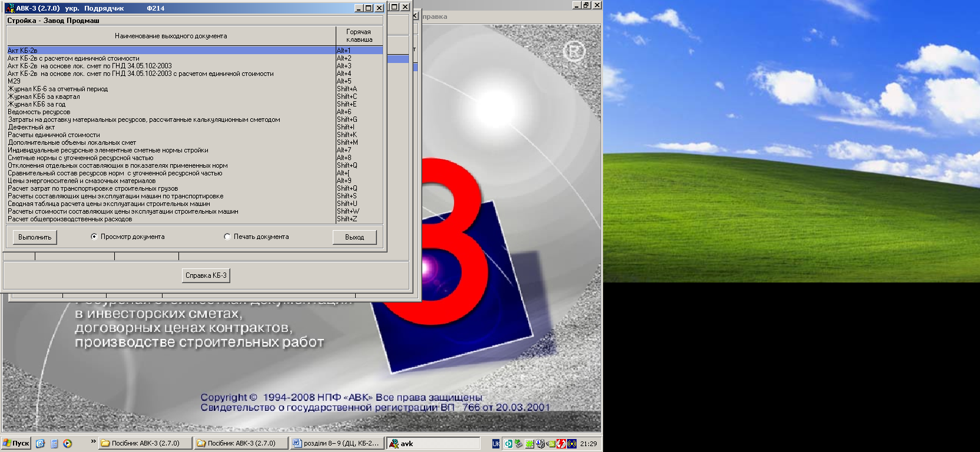Select the row Акт КБ-2в
The image size is (980, 452).
pos(195,51)
